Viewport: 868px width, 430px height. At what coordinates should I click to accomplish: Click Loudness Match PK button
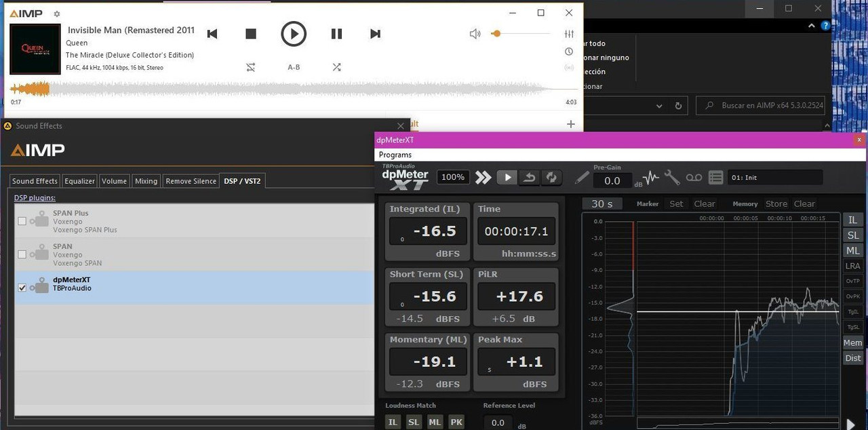click(456, 422)
